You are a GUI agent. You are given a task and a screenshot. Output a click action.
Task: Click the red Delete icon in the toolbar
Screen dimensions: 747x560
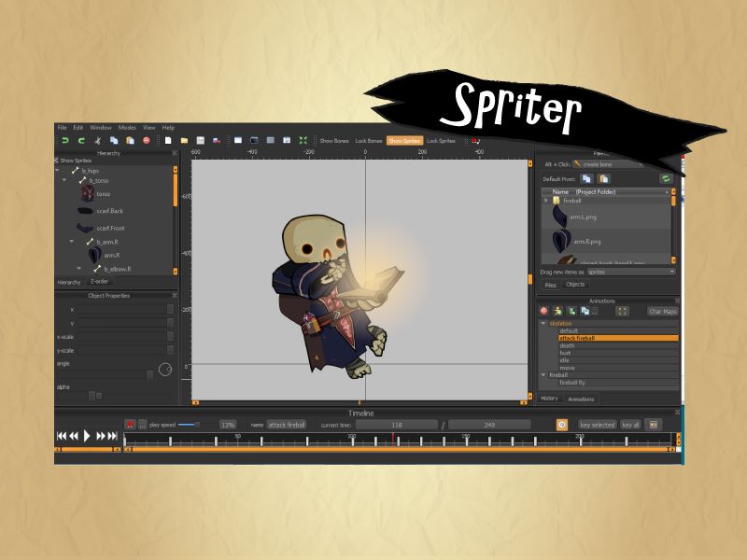pyautogui.click(x=147, y=141)
